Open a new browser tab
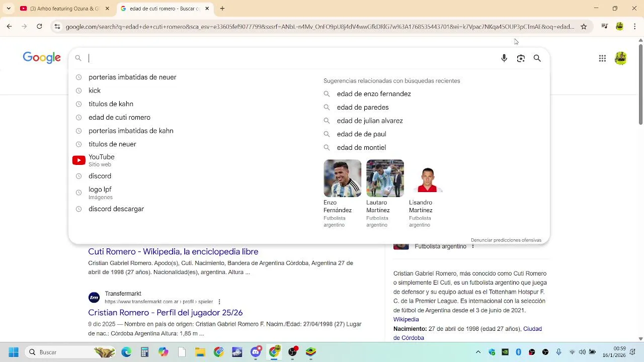The width and height of the screenshot is (644, 362). coord(222,9)
